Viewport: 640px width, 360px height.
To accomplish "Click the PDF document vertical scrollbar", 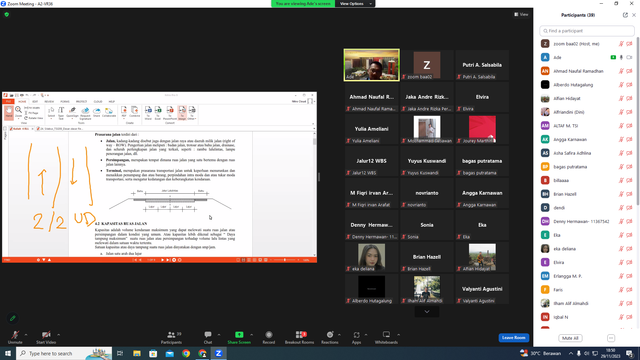I will [x=314, y=194].
